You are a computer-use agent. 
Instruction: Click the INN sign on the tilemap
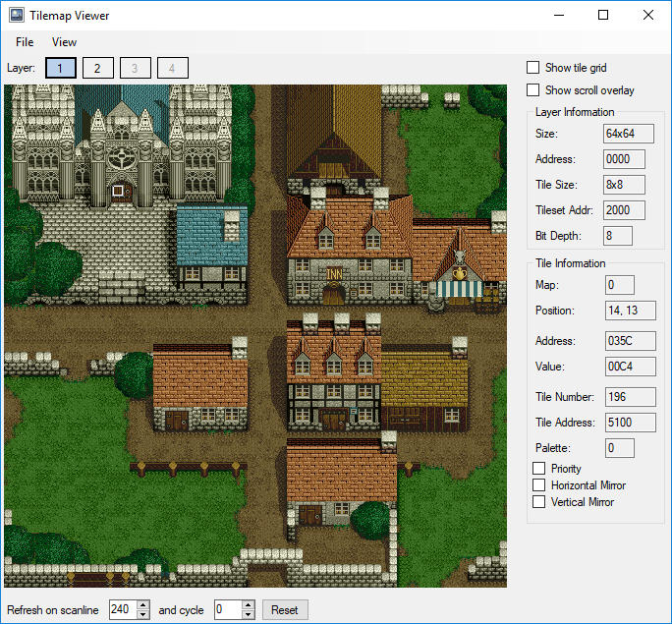[x=334, y=273]
